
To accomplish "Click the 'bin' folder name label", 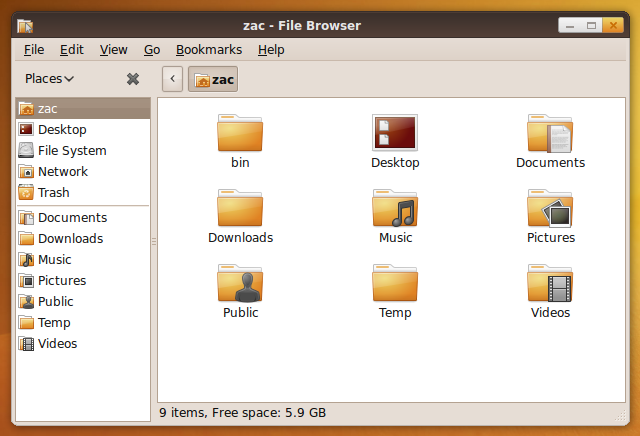I will point(240,162).
